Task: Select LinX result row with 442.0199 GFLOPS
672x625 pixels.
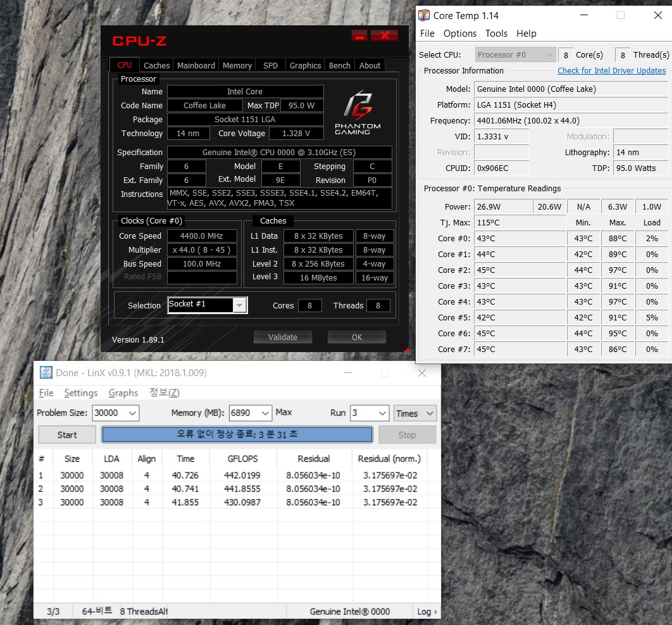Action: [232, 476]
